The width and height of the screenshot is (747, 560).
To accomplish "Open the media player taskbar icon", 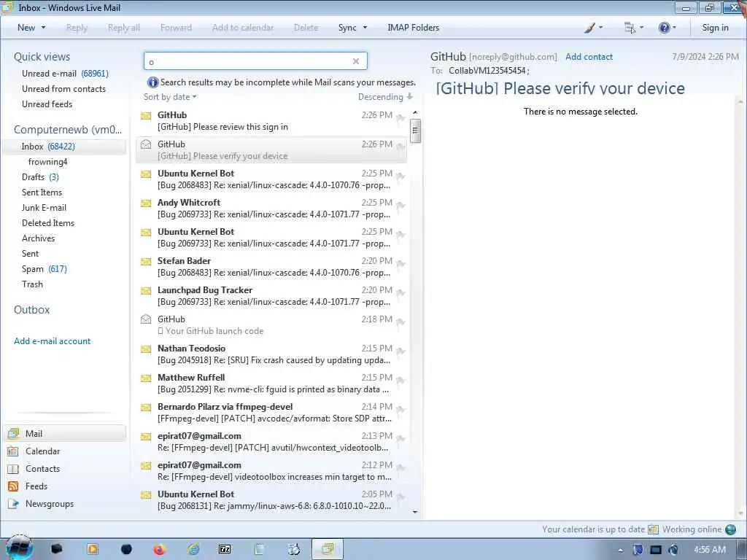I will click(x=93, y=550).
